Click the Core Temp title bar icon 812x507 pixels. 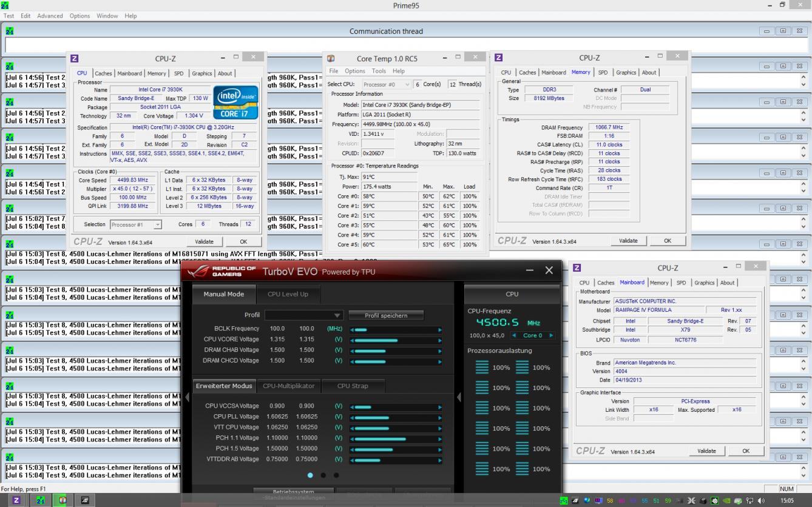pos(331,59)
